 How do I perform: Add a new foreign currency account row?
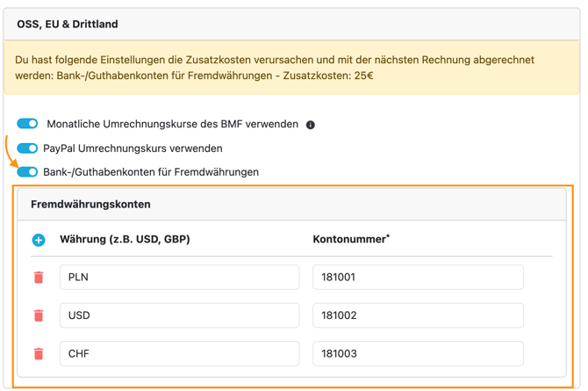point(39,240)
